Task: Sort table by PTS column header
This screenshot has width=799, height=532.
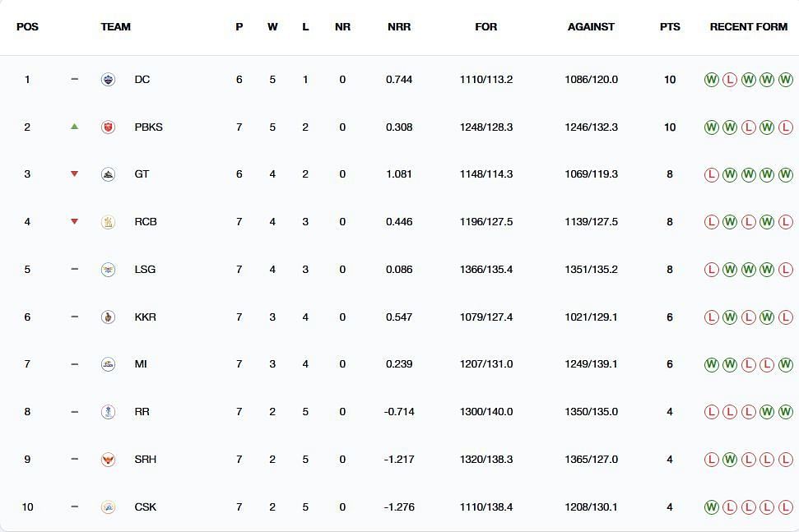Action: [x=670, y=26]
